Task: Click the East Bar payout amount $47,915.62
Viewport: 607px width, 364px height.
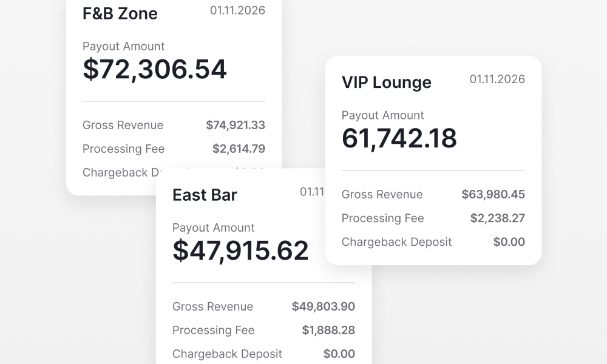Action: coord(241,250)
